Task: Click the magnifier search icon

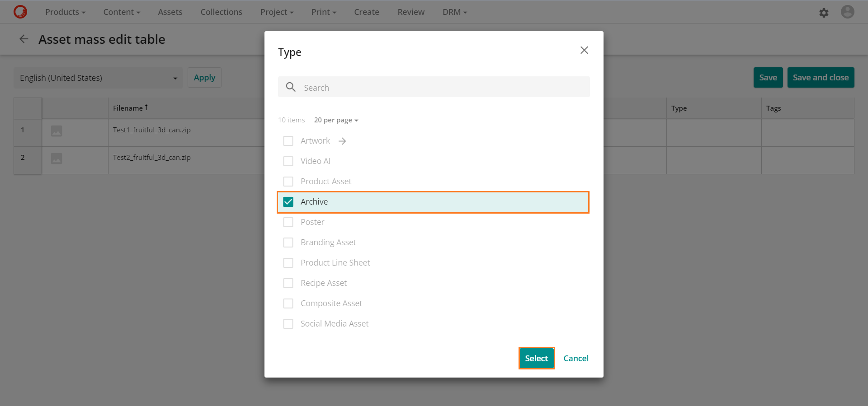Action: pos(291,87)
